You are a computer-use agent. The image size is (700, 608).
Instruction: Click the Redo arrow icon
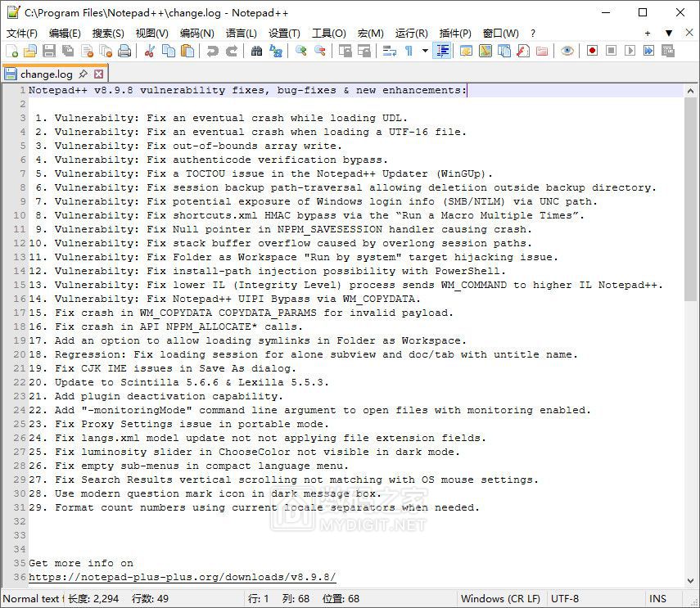[x=231, y=51]
